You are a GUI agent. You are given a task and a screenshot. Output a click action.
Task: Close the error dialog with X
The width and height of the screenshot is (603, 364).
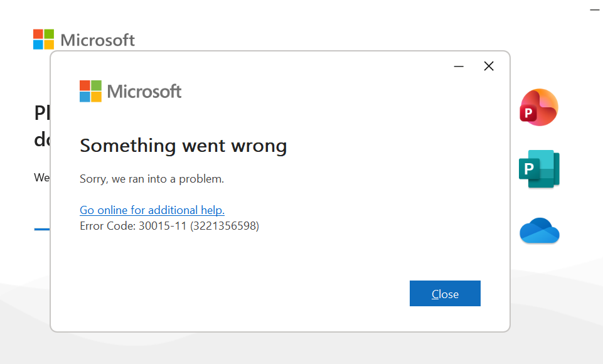489,67
